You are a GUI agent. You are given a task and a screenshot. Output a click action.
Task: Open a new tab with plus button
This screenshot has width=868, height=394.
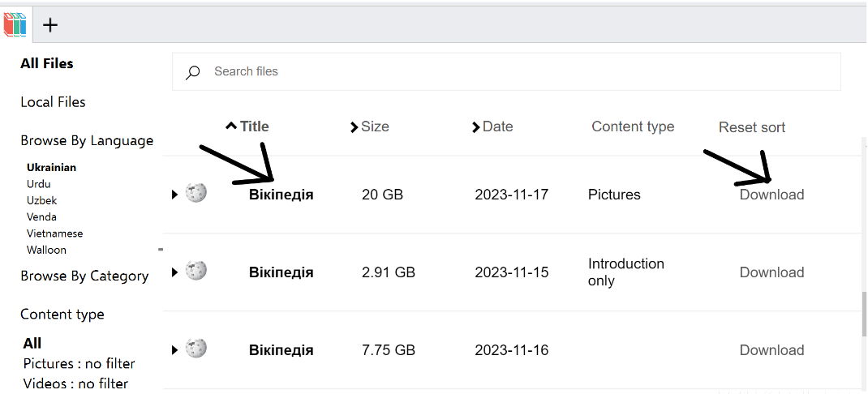coord(50,25)
